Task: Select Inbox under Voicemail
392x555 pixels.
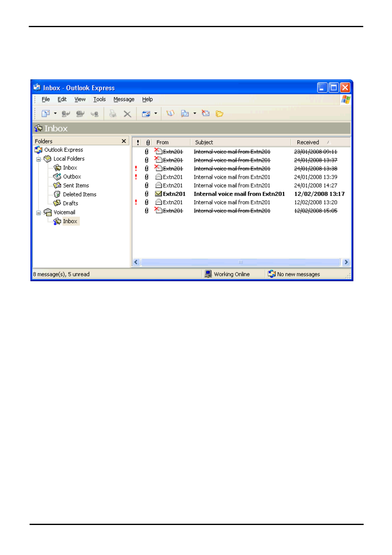Action: [70, 222]
